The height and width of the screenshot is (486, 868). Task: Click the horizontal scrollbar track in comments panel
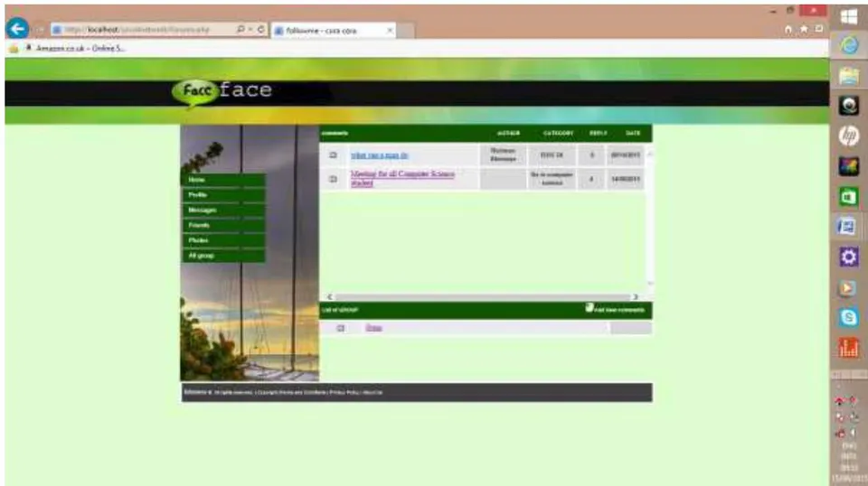(482, 297)
